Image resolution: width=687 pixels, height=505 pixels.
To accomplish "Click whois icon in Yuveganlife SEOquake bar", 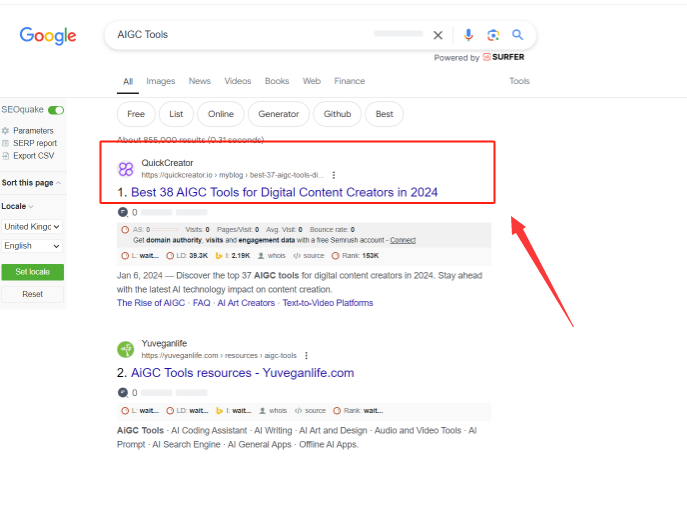I will point(262,411).
